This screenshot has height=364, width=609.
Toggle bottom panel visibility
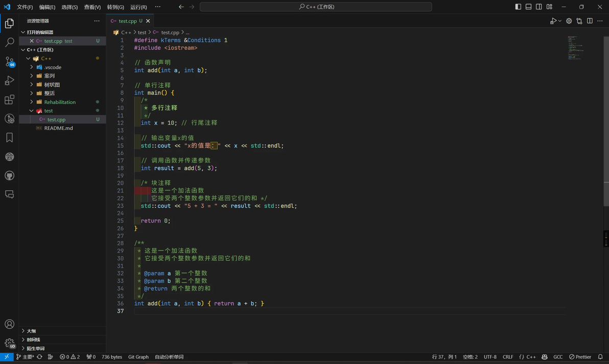click(x=529, y=7)
